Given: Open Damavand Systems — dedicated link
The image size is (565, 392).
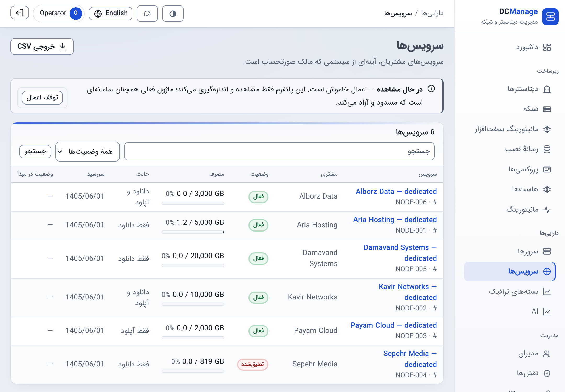Looking at the screenshot, I should [400, 253].
